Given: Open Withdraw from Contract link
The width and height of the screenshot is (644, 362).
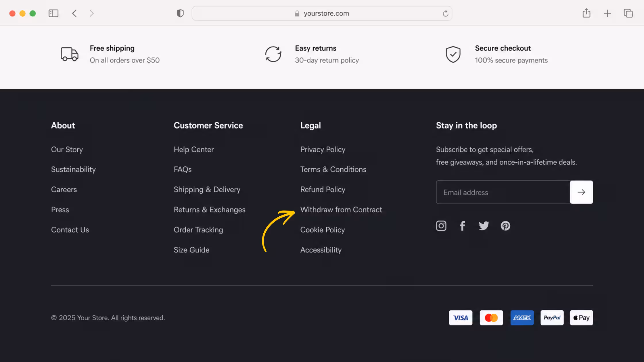Looking at the screenshot, I should tap(341, 210).
